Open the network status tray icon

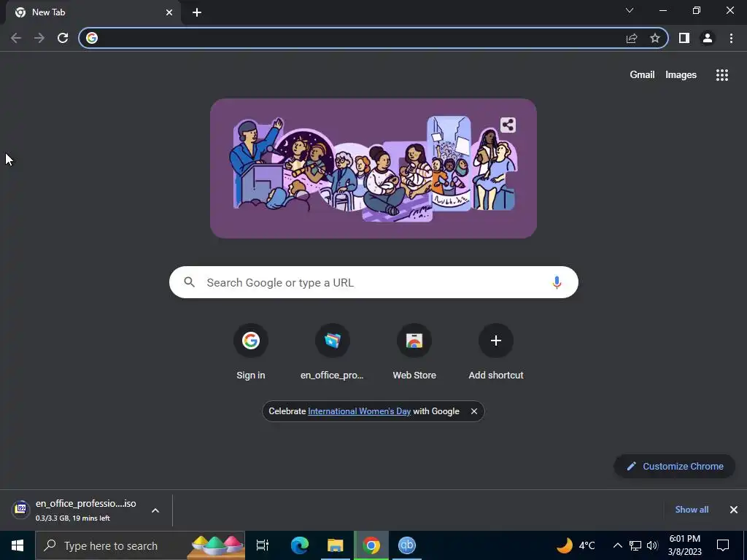(x=635, y=545)
